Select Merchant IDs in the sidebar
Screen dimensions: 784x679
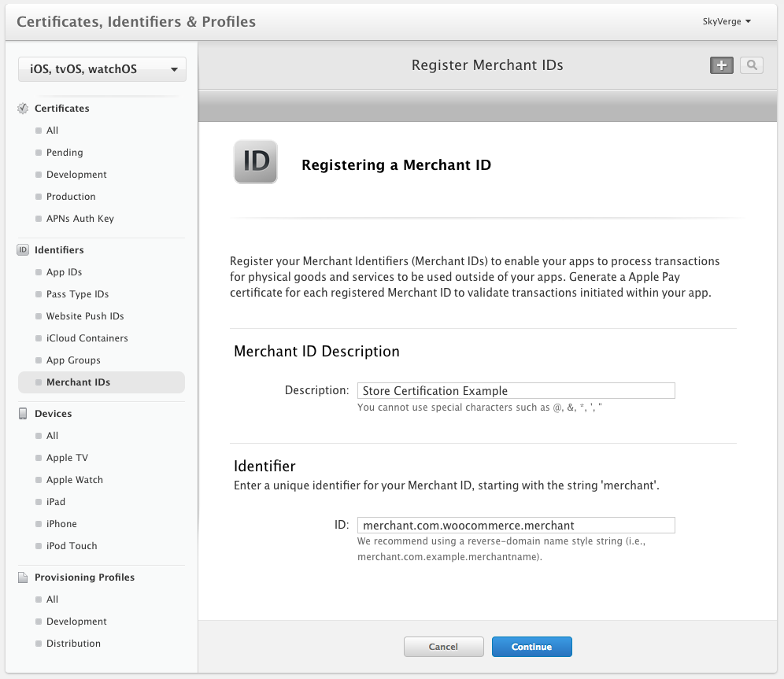[x=78, y=382]
